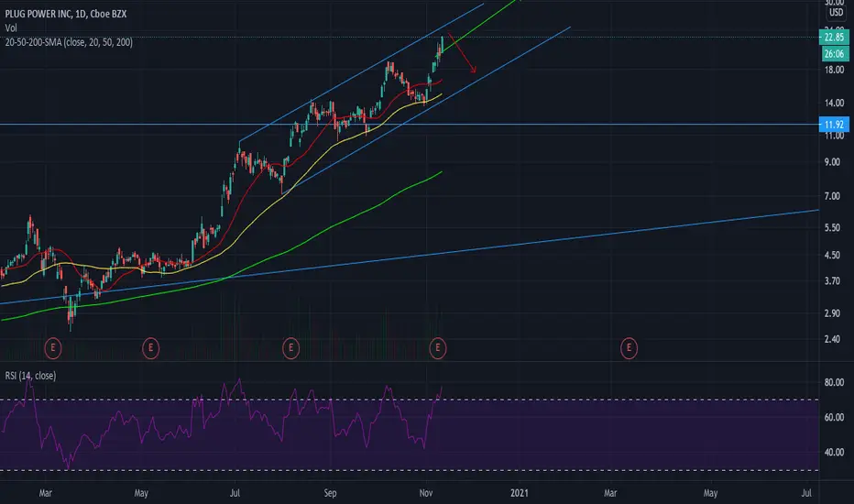Click the 14.00 price axis value

(834, 103)
